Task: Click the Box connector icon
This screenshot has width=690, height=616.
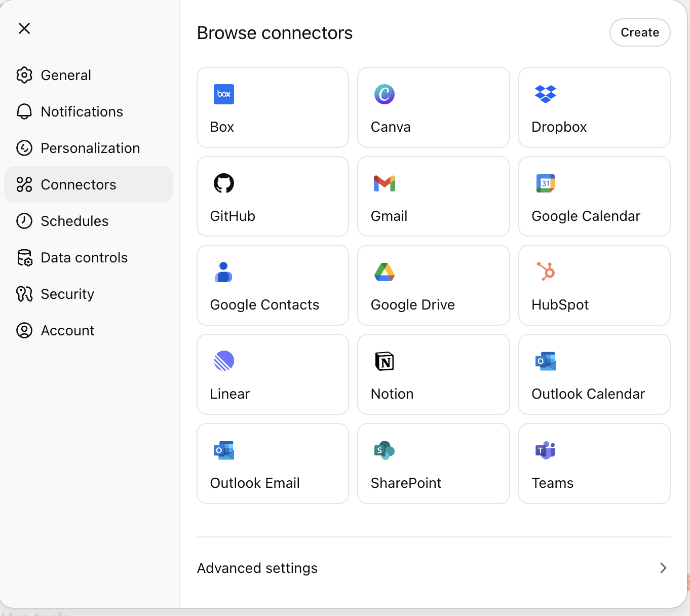Action: coord(223,94)
